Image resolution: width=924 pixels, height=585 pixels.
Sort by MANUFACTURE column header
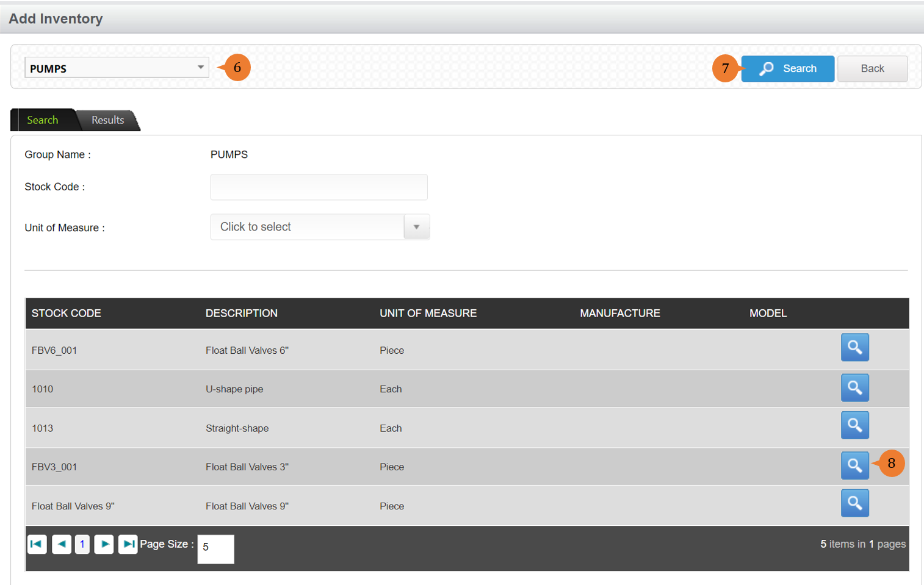click(x=620, y=314)
